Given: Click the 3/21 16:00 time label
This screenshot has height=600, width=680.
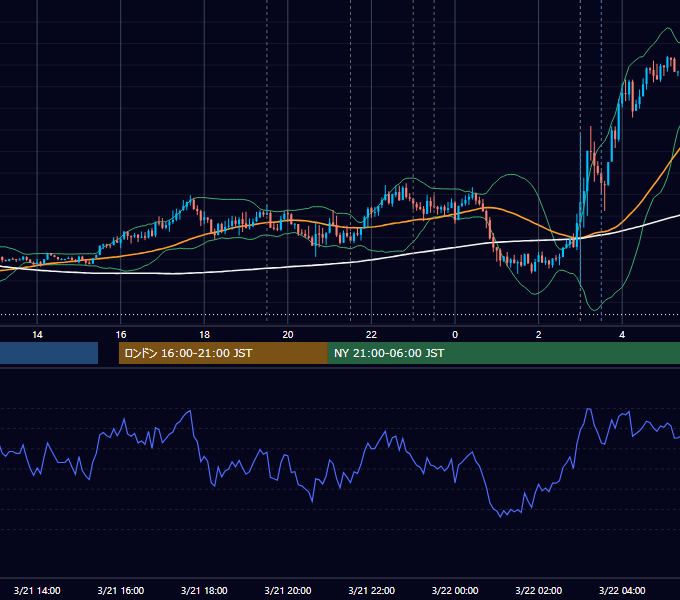Looking at the screenshot, I should tap(121, 590).
